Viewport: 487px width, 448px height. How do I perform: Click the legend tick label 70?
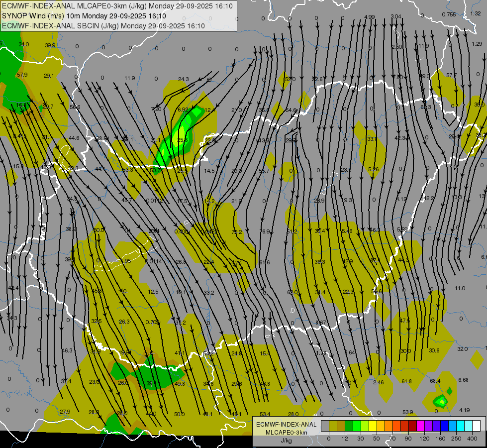[x=392, y=439]
